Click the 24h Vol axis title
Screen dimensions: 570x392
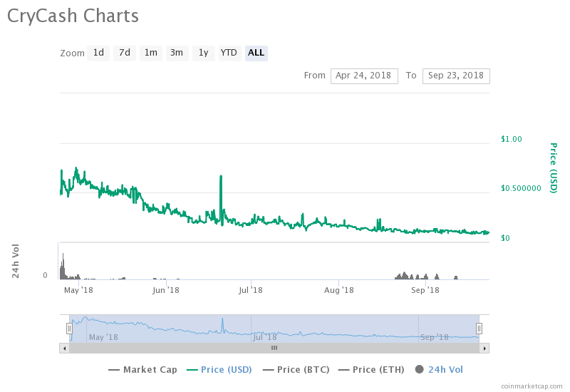(x=15, y=261)
